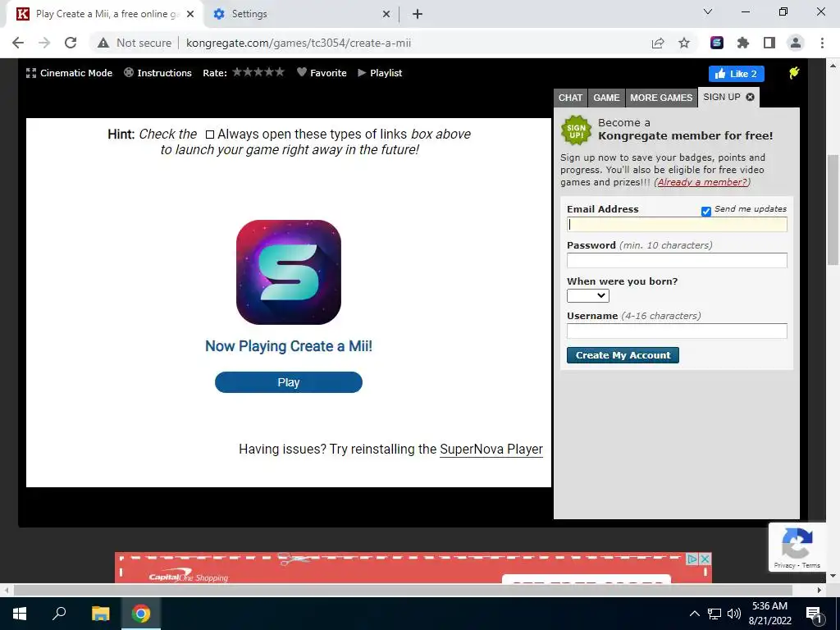Click the Kongregate tab favicon
Viewport: 840px width, 630px height.
point(22,14)
